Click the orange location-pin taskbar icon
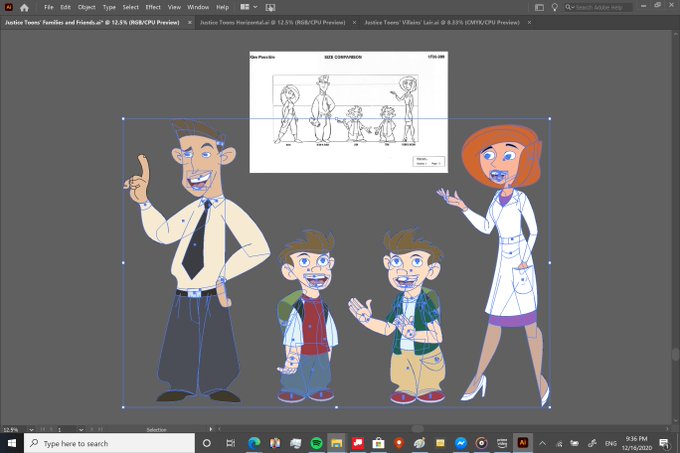The image size is (680, 453). click(399, 443)
